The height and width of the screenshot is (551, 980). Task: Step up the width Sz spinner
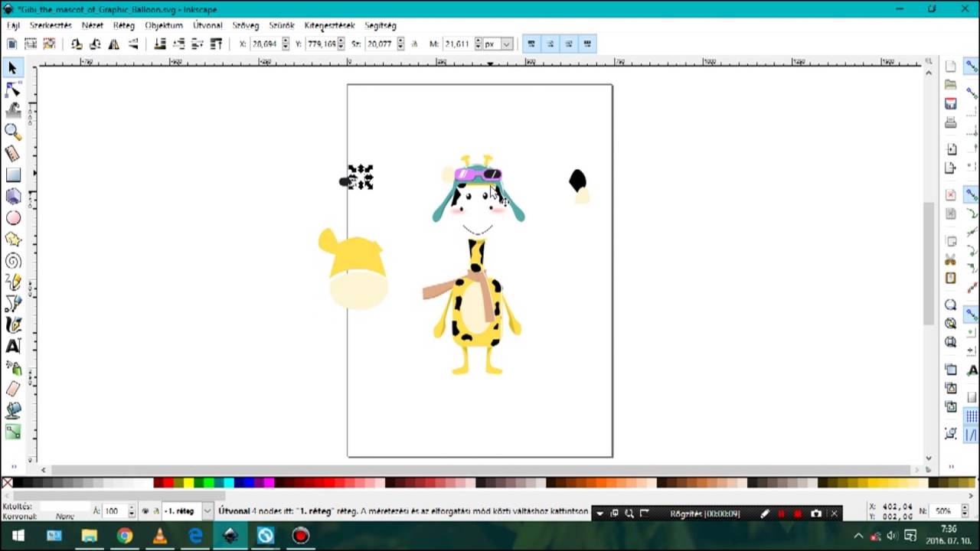401,41
